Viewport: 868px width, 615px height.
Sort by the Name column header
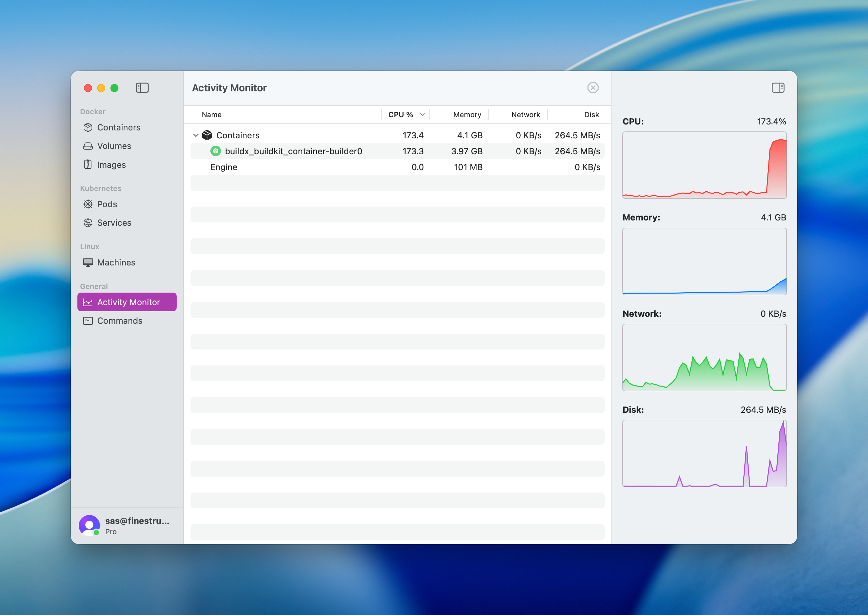211,115
